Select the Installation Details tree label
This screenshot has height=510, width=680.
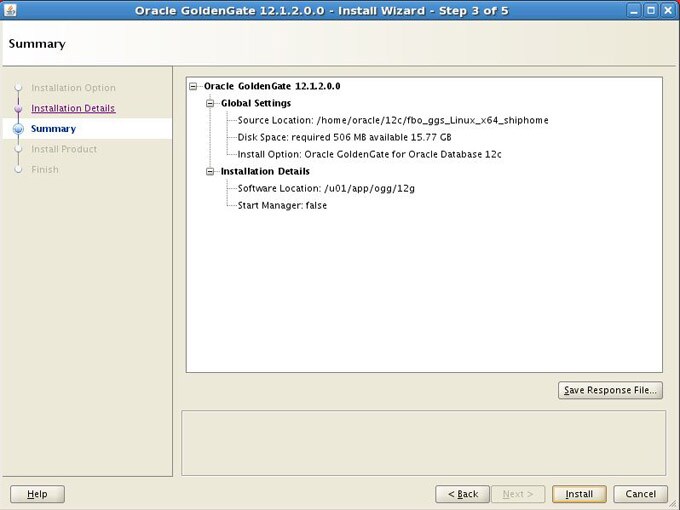(x=265, y=171)
